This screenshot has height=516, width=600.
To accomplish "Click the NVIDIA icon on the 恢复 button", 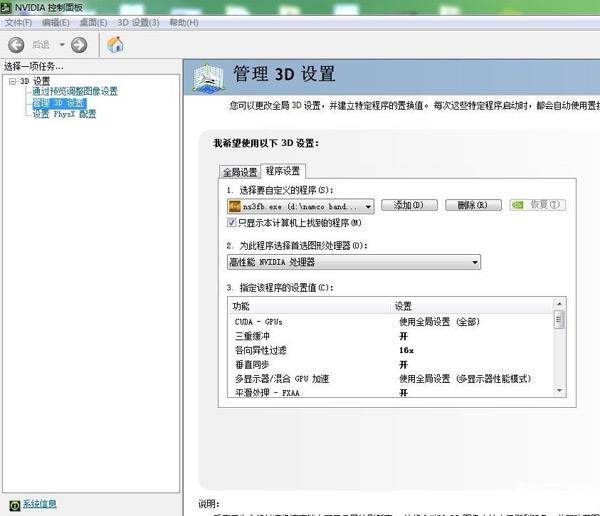I will coord(518,205).
